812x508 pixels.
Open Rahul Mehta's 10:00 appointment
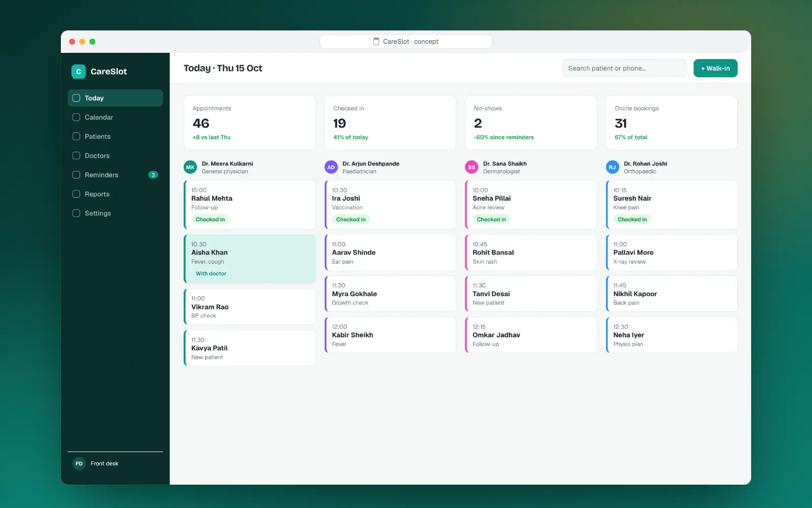click(250, 205)
